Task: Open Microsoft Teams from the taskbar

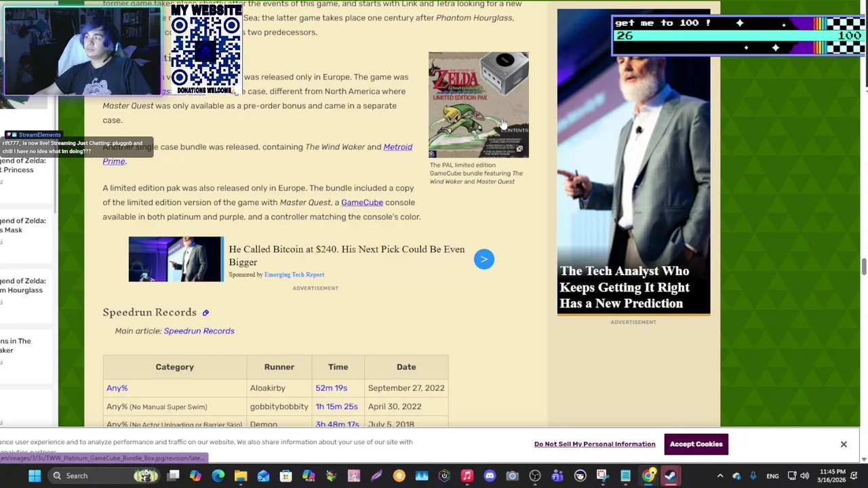Action: tap(557, 476)
